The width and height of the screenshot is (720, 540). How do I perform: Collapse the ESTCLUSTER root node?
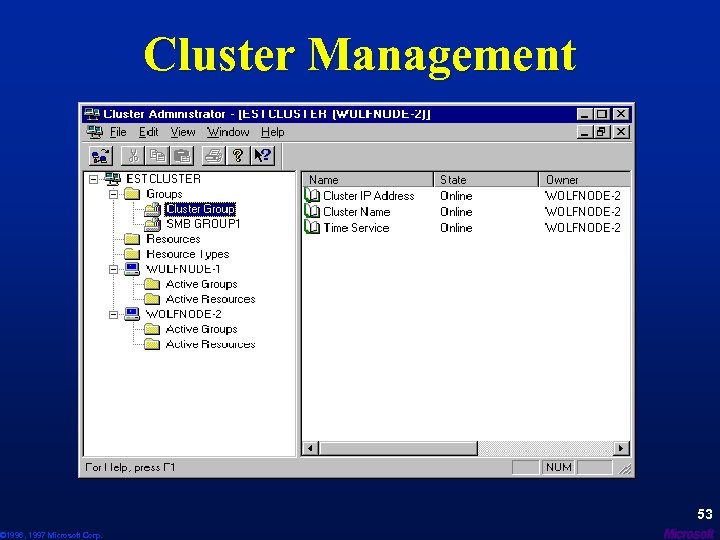pos(94,179)
